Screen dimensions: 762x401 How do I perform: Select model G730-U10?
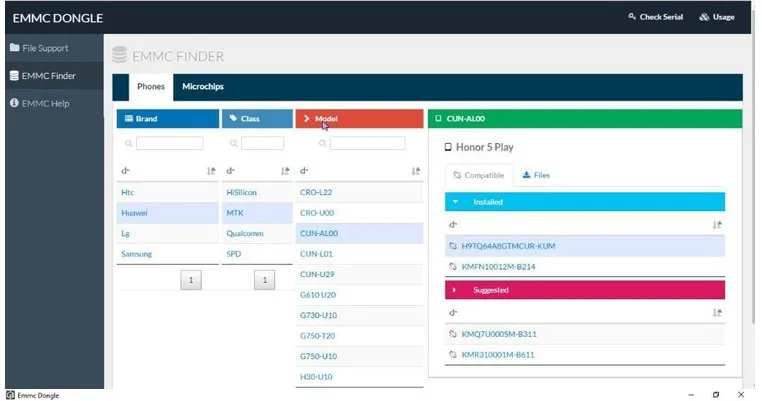point(359,315)
